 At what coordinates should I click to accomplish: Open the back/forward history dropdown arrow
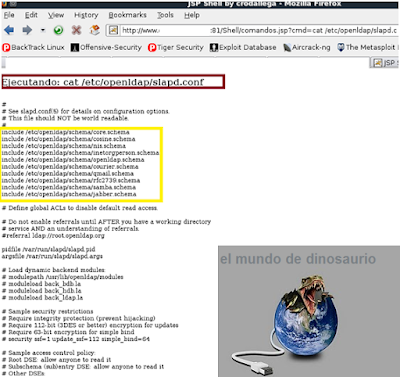tap(43, 30)
